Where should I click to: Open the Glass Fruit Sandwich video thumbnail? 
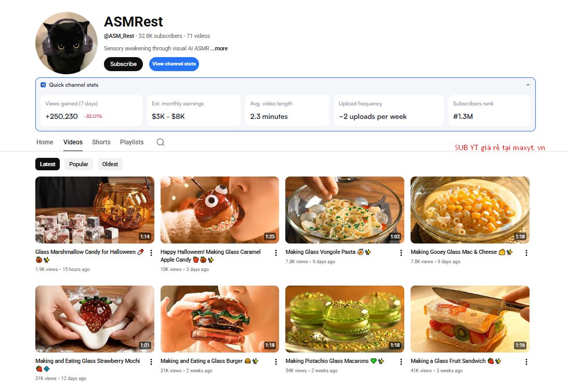tap(470, 319)
